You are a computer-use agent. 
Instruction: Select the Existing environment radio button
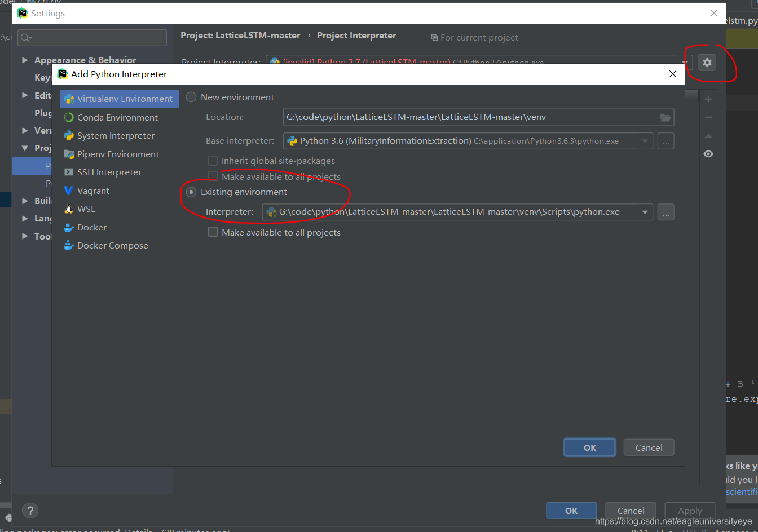[x=191, y=192]
